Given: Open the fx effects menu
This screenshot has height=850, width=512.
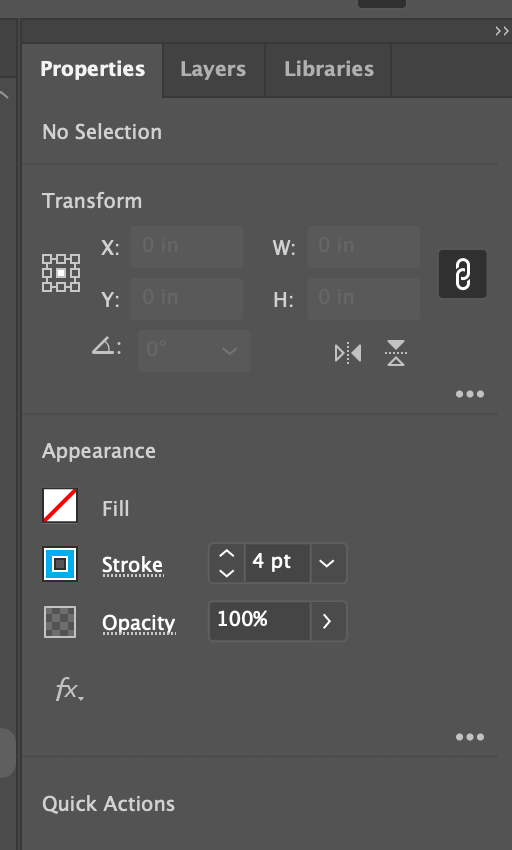Looking at the screenshot, I should (69, 690).
